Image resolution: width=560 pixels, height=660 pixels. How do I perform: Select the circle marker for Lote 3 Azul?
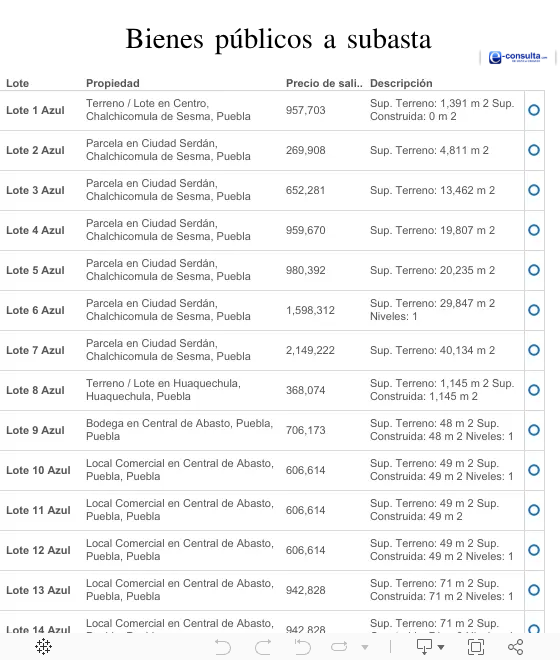point(534,190)
